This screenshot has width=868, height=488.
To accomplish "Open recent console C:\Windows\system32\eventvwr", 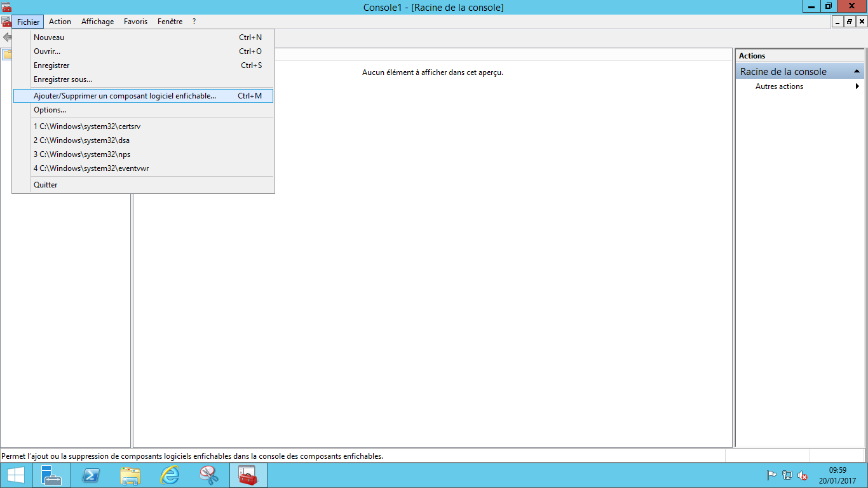I will tap(92, 168).
